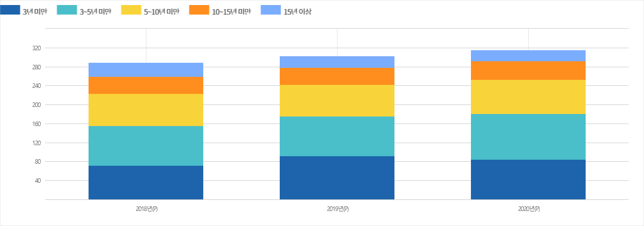Screen dimensions: 644x226
Task: Click the teal 3~5년 미만 legend swatch
Action: pos(67,10)
